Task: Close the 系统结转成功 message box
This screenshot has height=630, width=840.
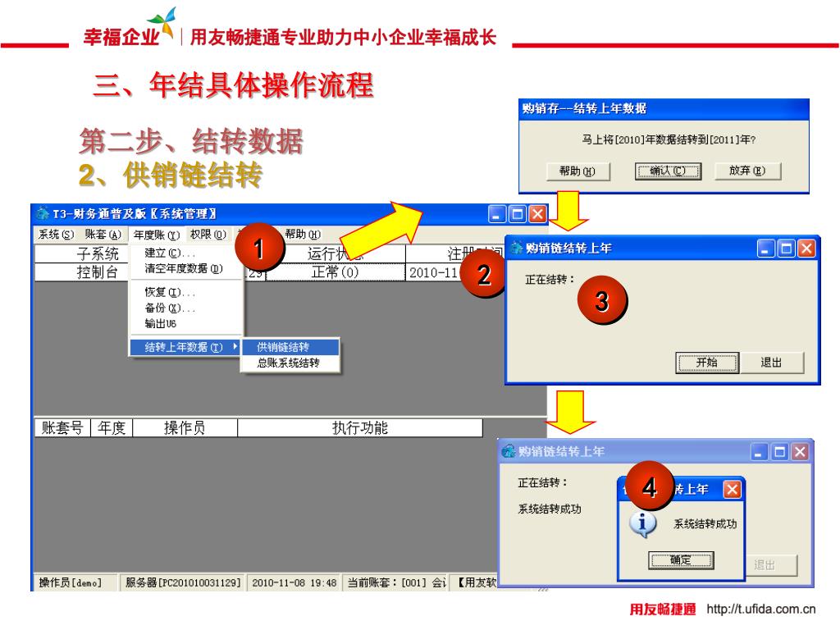Action: pyautogui.click(x=733, y=489)
